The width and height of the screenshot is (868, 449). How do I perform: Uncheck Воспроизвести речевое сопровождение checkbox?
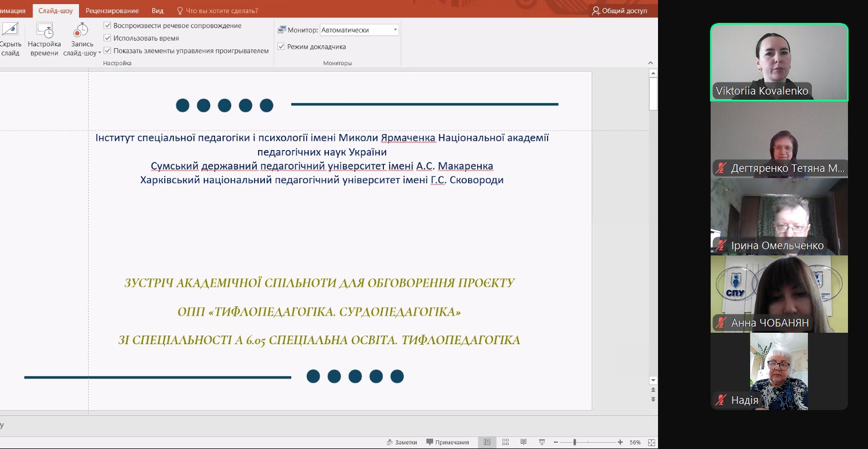pyautogui.click(x=108, y=26)
